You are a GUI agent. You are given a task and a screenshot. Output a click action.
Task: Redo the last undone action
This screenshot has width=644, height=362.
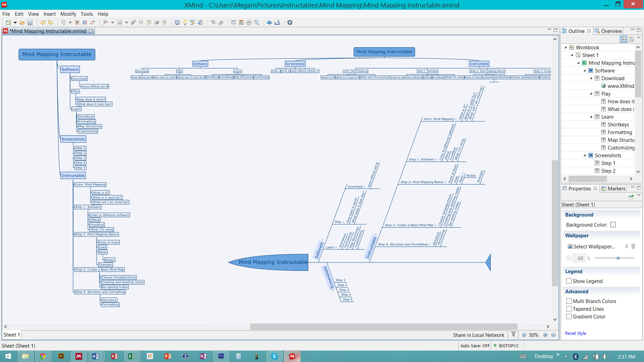point(50,22)
